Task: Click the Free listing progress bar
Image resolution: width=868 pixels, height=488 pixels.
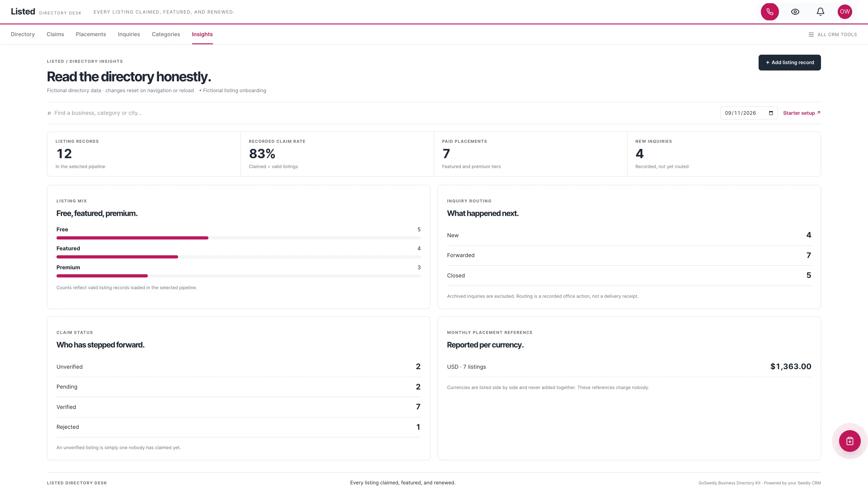Action: [238, 238]
